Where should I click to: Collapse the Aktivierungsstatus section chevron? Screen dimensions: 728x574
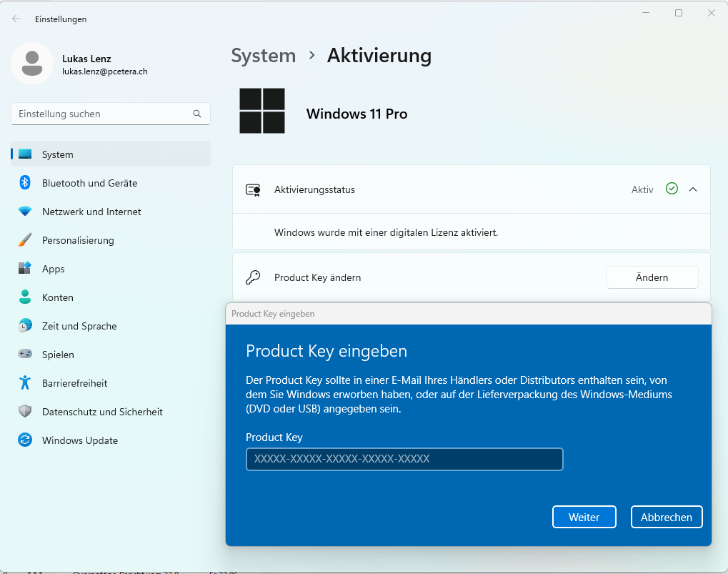[x=693, y=189]
